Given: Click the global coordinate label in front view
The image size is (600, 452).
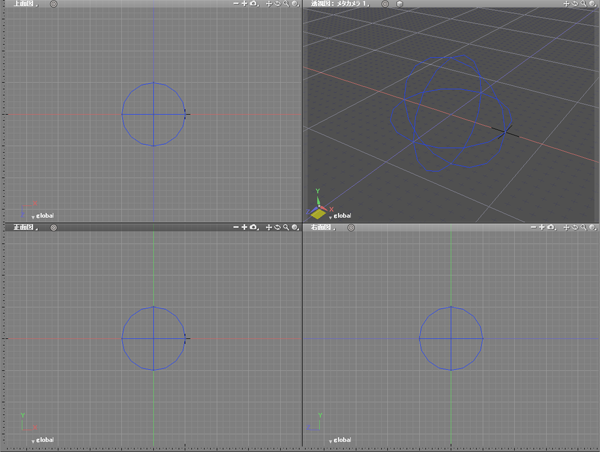Looking at the screenshot, I should [x=45, y=439].
